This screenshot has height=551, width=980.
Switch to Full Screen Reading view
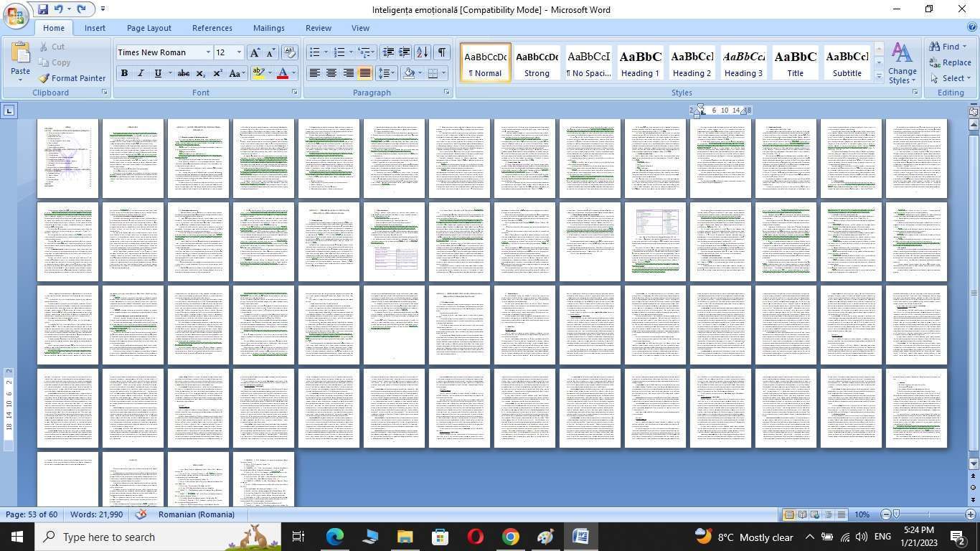point(802,514)
